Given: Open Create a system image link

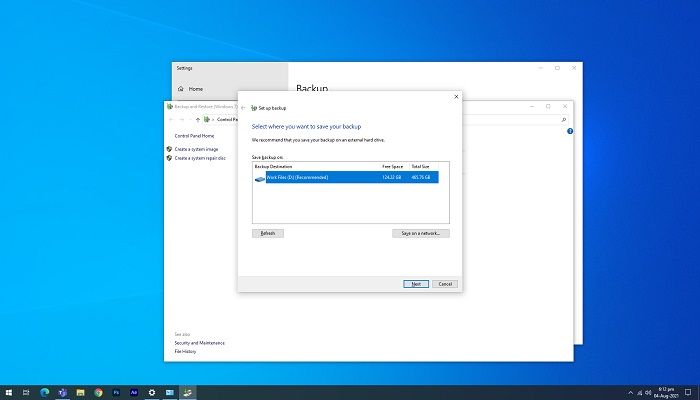Looking at the screenshot, I should pyautogui.click(x=196, y=149).
